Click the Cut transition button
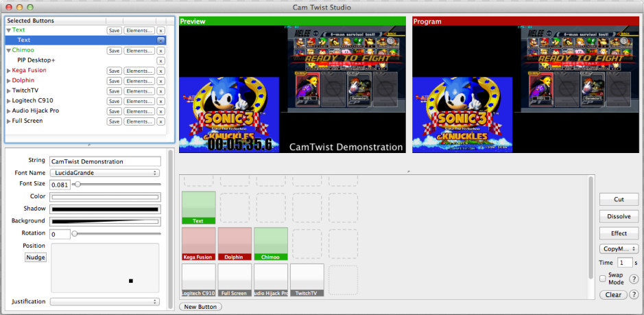Screen dimensions: 644x315 (619, 200)
